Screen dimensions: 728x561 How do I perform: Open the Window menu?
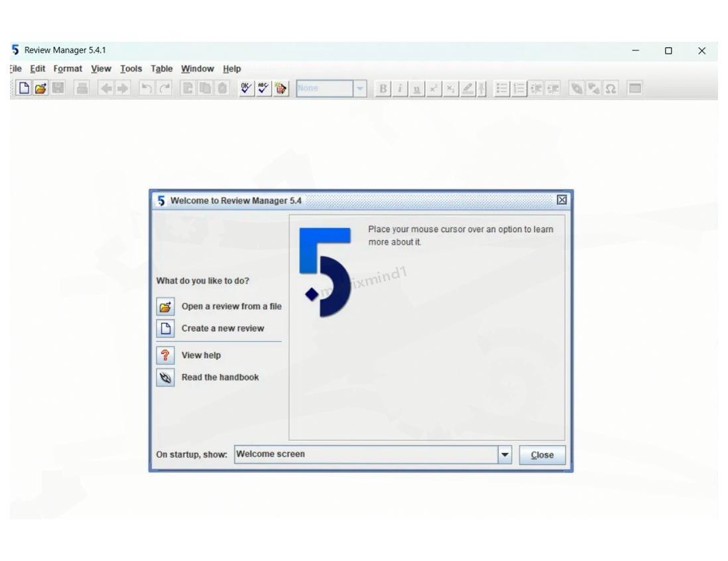[198, 69]
